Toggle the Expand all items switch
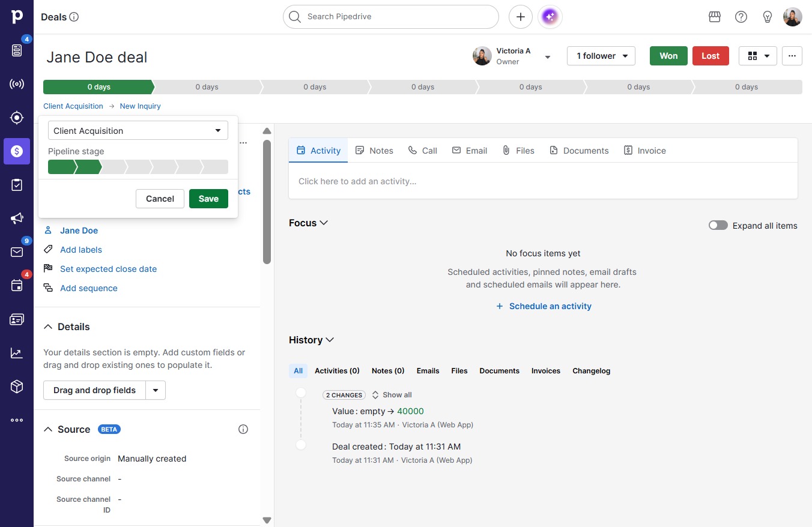812x527 pixels. pos(718,226)
